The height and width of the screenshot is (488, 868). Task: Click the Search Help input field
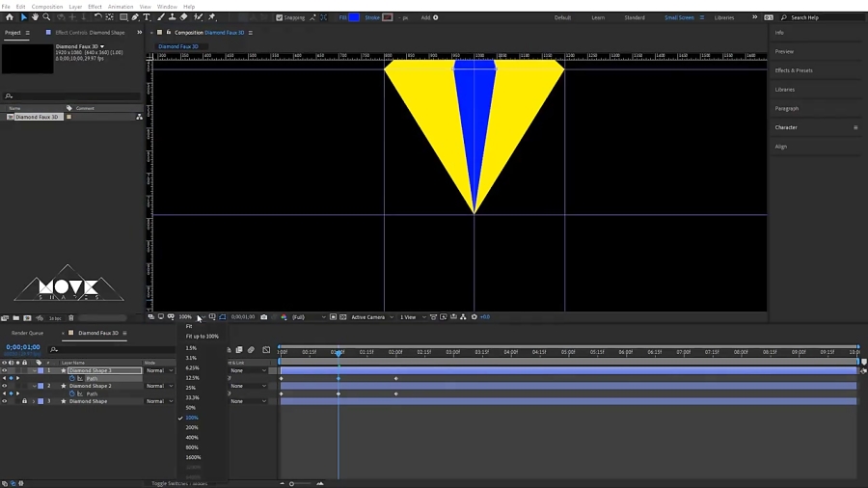click(824, 17)
